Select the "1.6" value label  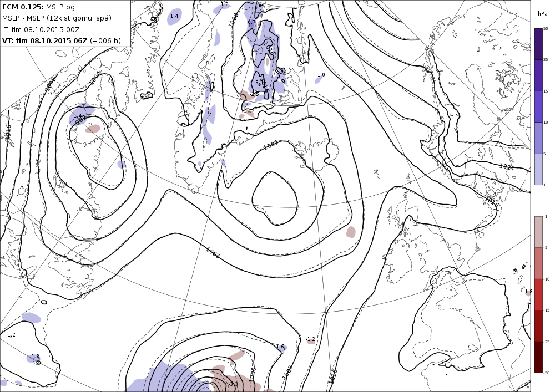[280, 347]
